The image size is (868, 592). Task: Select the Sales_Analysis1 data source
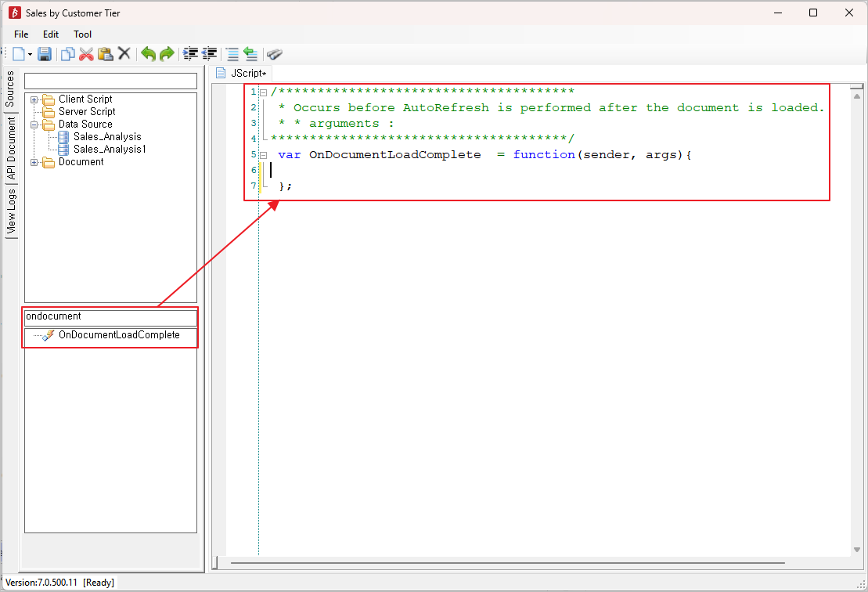pyautogui.click(x=110, y=149)
